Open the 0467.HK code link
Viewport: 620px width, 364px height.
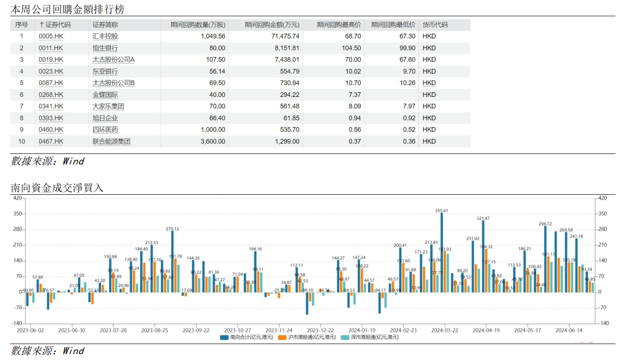51,141
